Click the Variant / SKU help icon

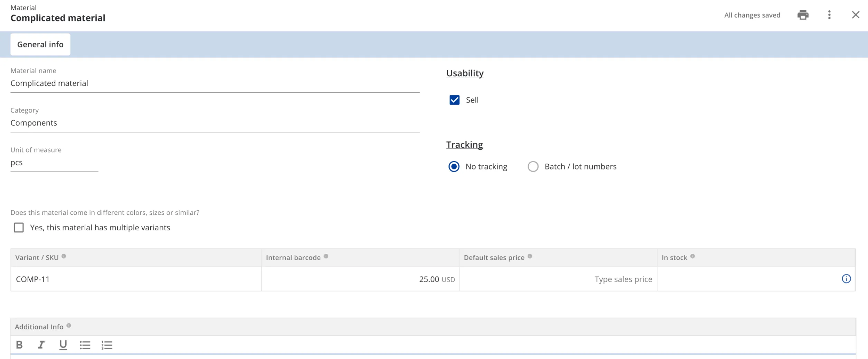(64, 256)
